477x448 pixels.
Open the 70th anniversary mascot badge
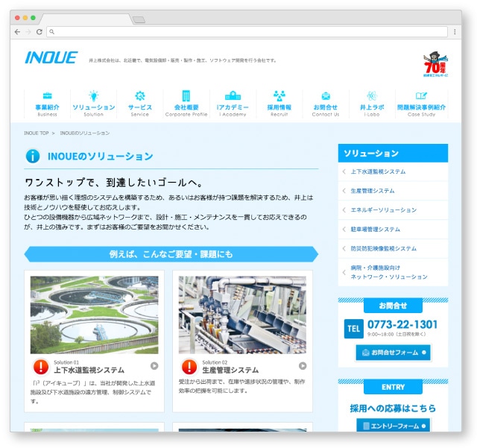click(435, 65)
